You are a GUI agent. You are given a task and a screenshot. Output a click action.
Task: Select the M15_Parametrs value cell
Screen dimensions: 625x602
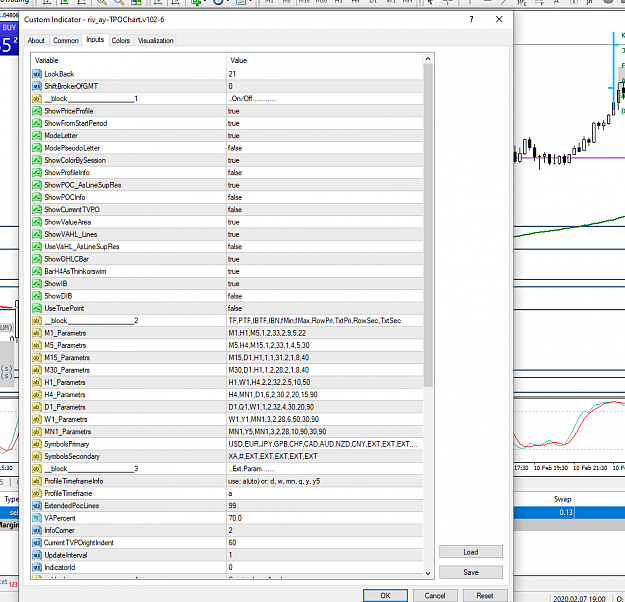pos(325,358)
